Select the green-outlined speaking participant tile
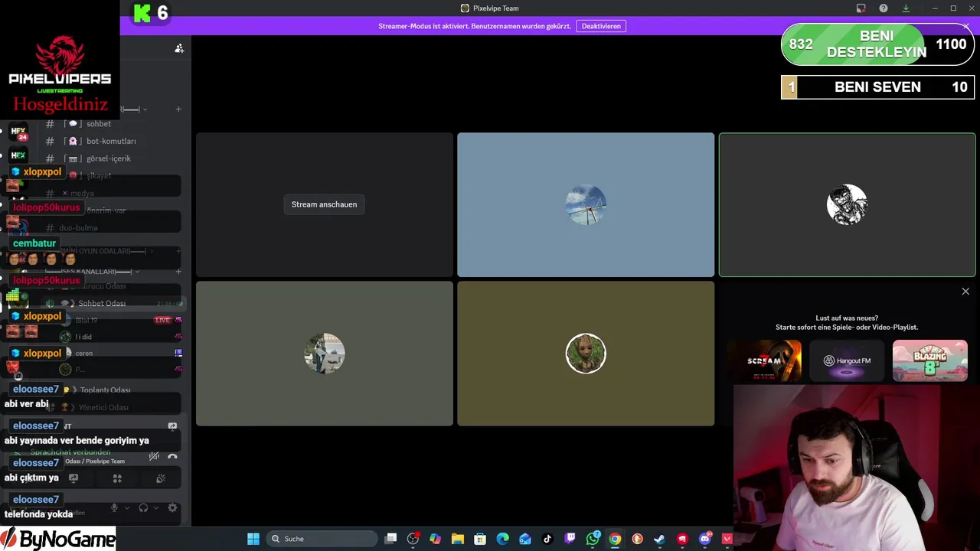 coord(847,204)
